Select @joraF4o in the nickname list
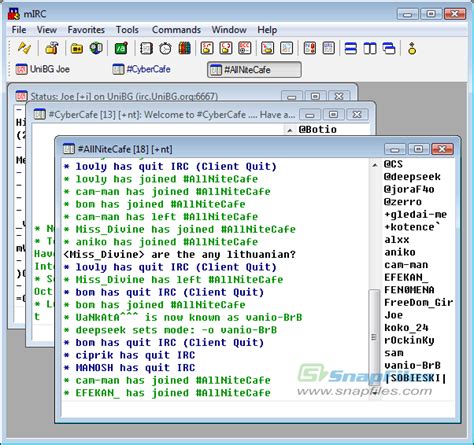 click(409, 189)
